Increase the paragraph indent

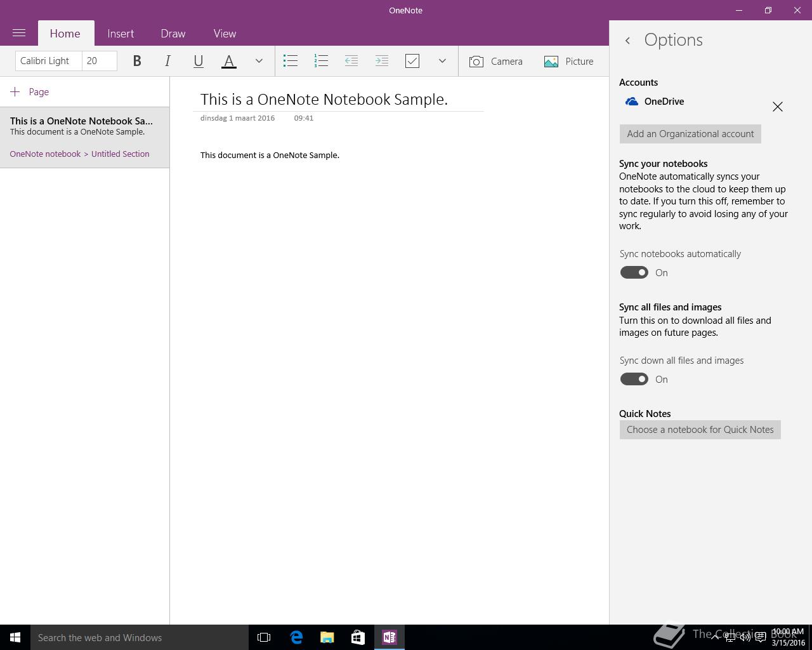(x=382, y=61)
